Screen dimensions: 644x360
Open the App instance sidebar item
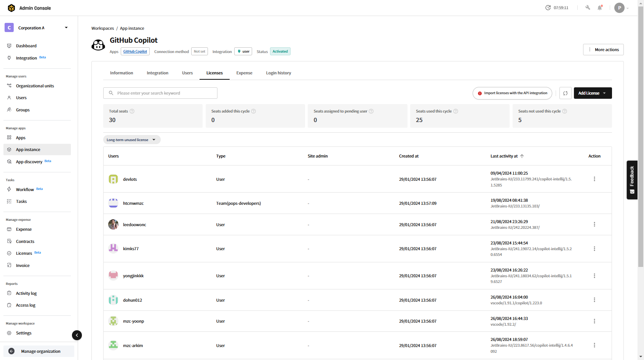(x=37, y=149)
